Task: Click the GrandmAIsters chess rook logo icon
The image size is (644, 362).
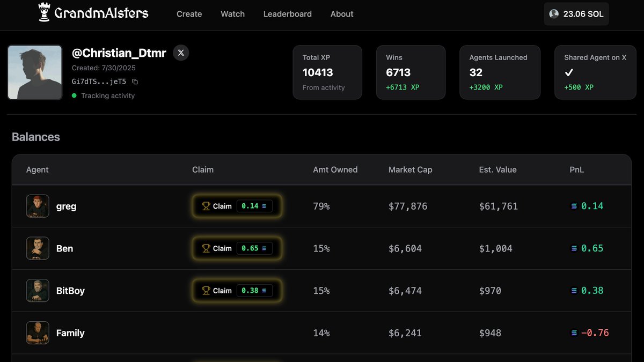Action: point(44,12)
